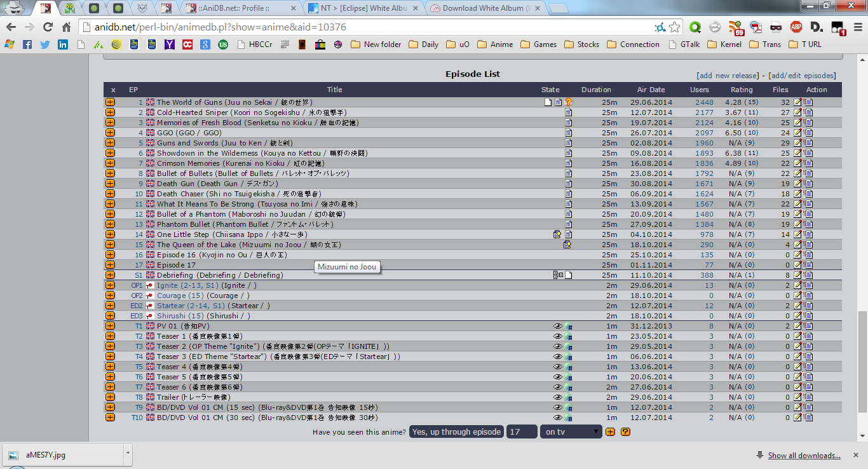The image size is (868, 469).
Task: Open the 'on tv' source dropdown
Action: (x=571, y=432)
